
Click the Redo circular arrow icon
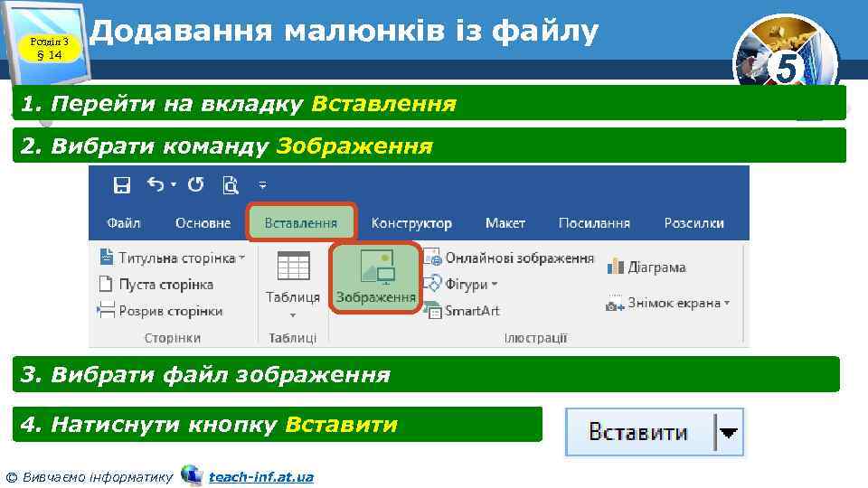pos(195,184)
